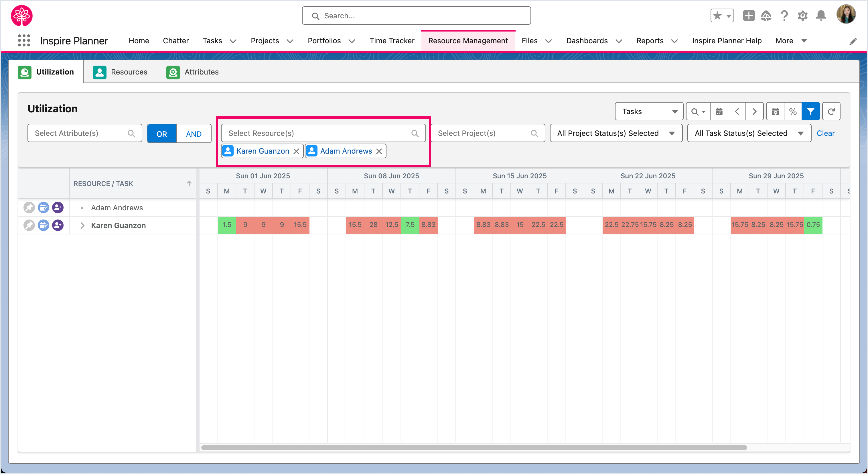Expand the Tasks nav menu chevron

click(x=233, y=41)
